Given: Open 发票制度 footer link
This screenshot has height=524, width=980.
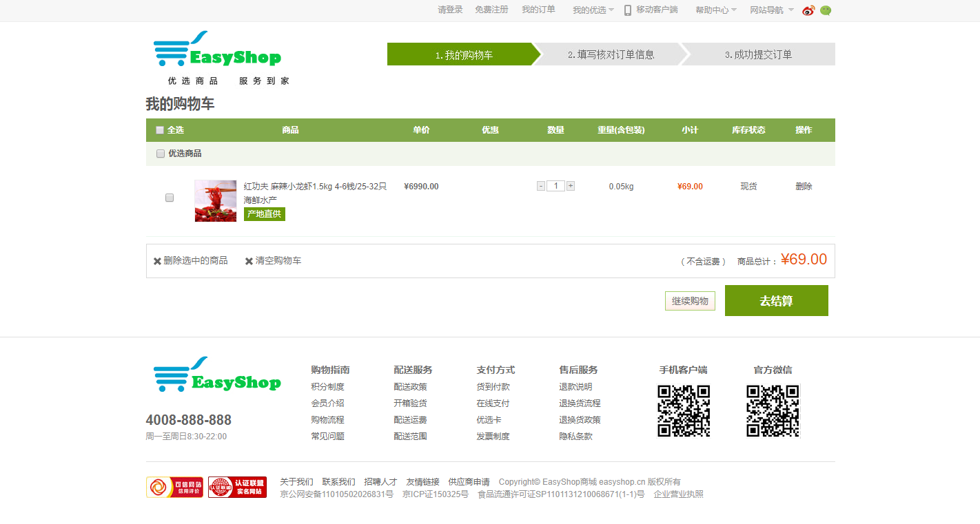Looking at the screenshot, I should click(x=493, y=437).
